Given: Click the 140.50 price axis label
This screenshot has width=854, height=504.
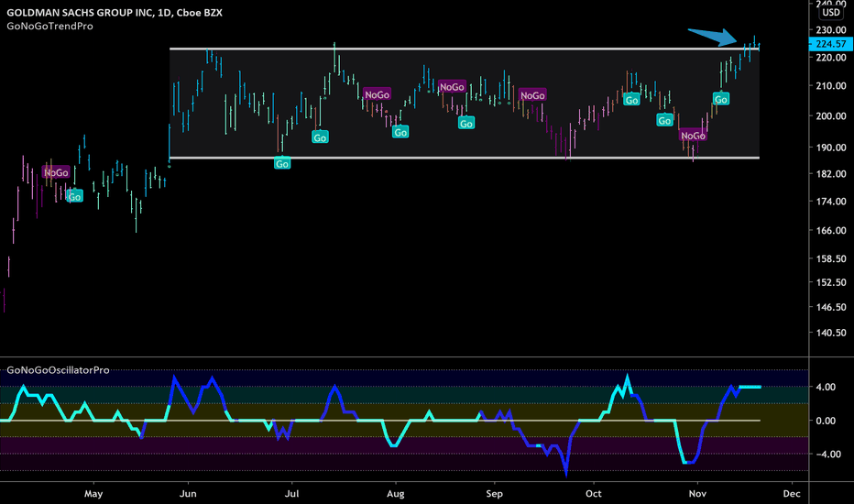Looking at the screenshot, I should pyautogui.click(x=830, y=333).
